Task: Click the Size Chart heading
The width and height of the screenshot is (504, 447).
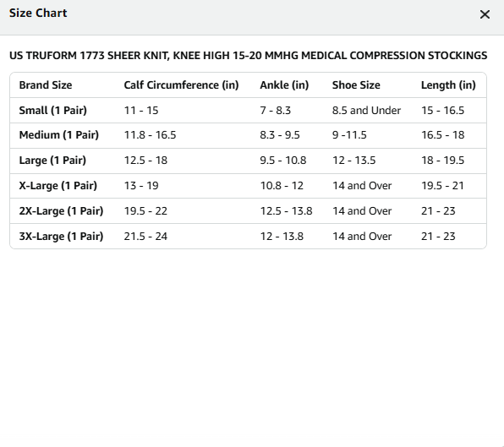Action: 38,14
